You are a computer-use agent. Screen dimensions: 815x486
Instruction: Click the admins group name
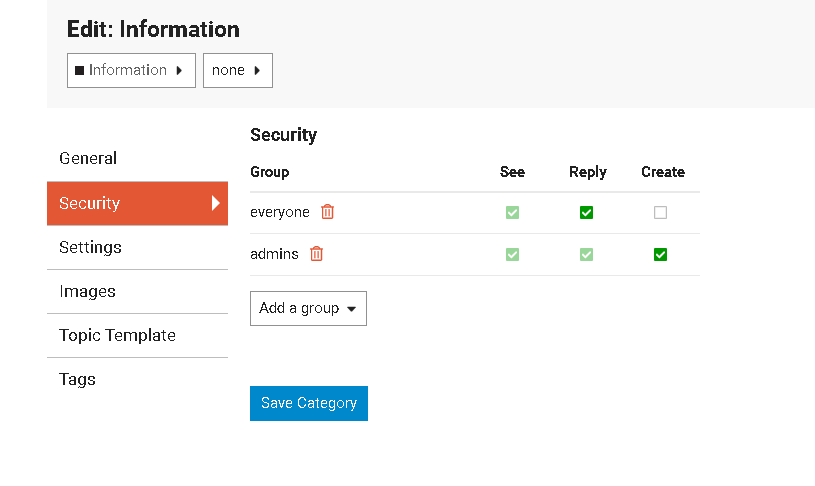point(274,254)
